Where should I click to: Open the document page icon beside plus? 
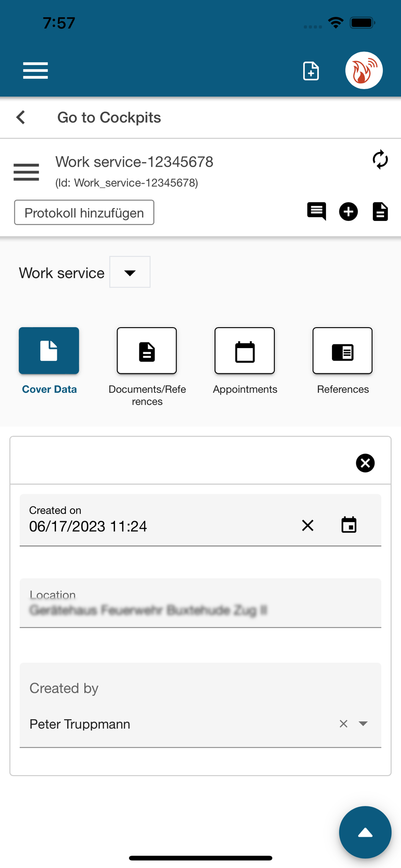click(380, 212)
